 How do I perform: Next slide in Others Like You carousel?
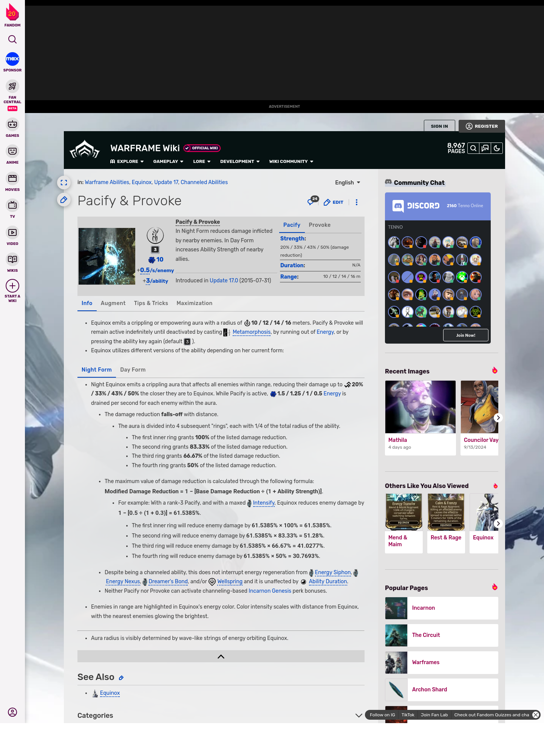(x=498, y=524)
